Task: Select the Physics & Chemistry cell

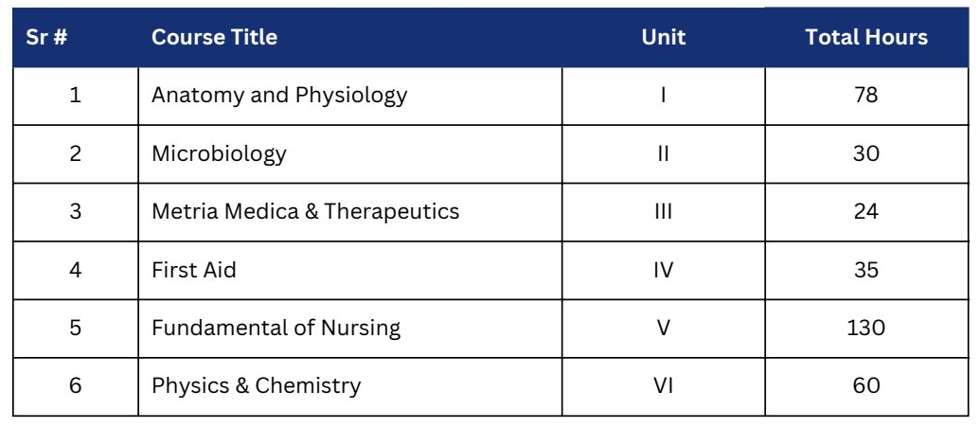Action: (350, 386)
